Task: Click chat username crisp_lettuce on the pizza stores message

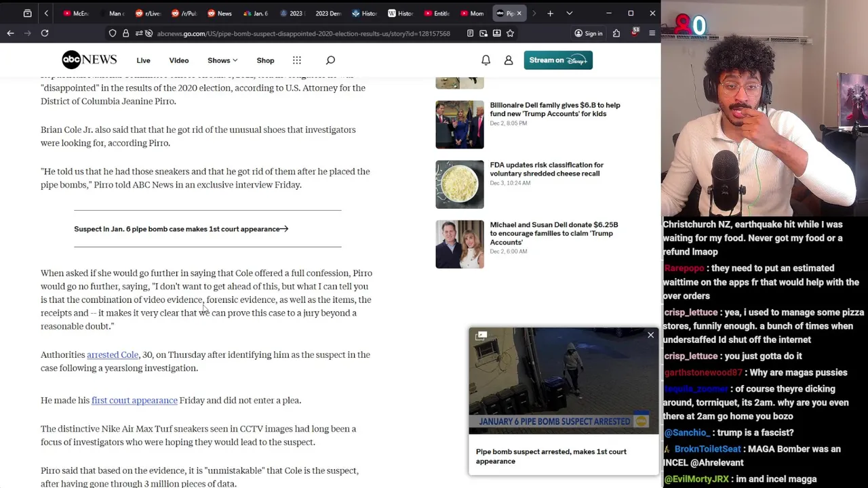Action: point(690,312)
